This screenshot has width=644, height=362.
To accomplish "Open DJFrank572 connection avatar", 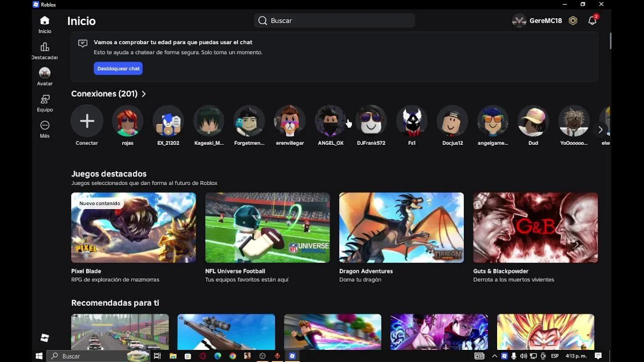I will [x=371, y=121].
